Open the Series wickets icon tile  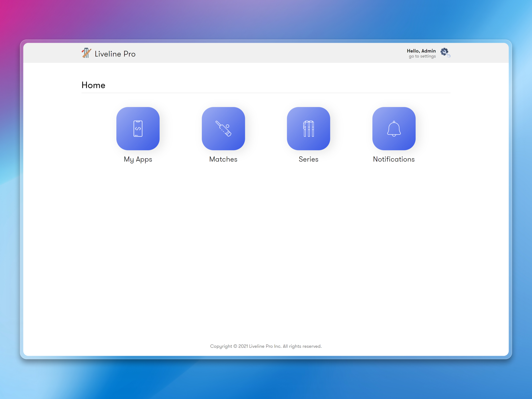tap(309, 128)
